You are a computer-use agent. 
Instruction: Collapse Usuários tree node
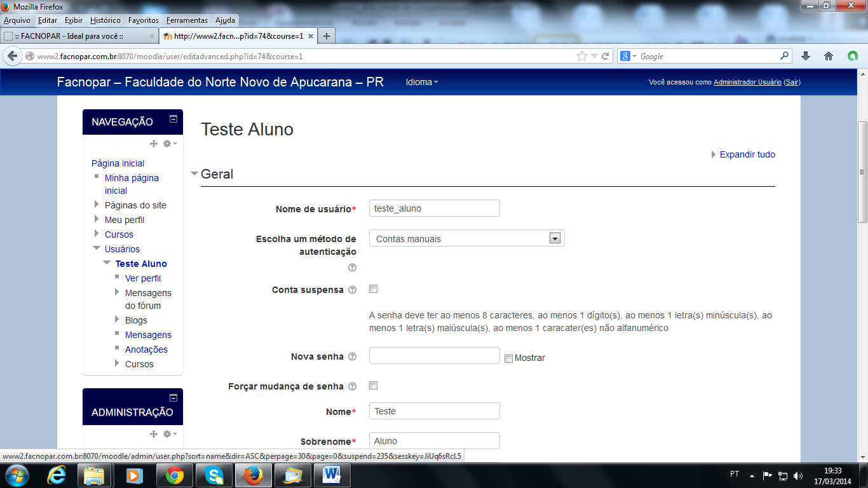point(97,248)
